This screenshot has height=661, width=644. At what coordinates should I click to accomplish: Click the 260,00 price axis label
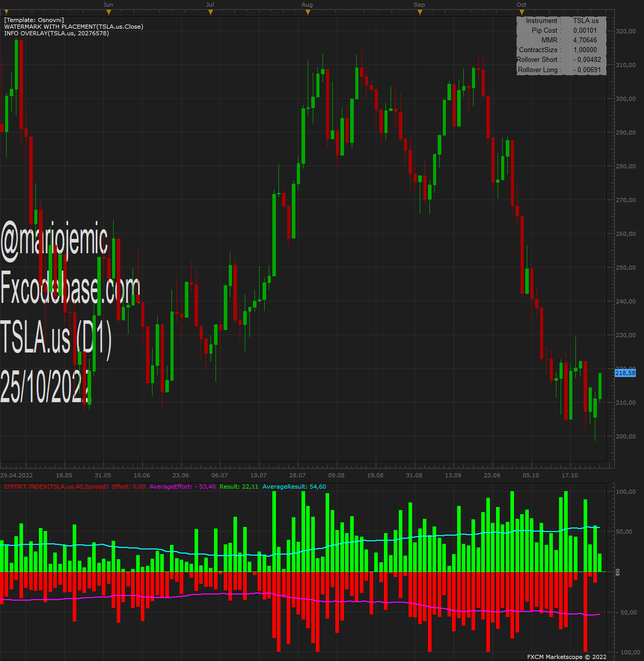[626, 234]
